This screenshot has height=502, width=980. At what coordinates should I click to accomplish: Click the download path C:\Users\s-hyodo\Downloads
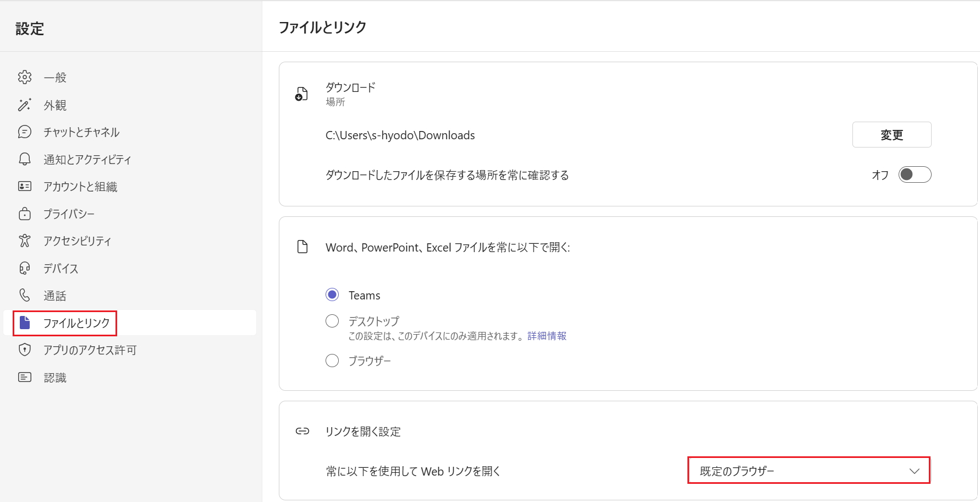[400, 135]
